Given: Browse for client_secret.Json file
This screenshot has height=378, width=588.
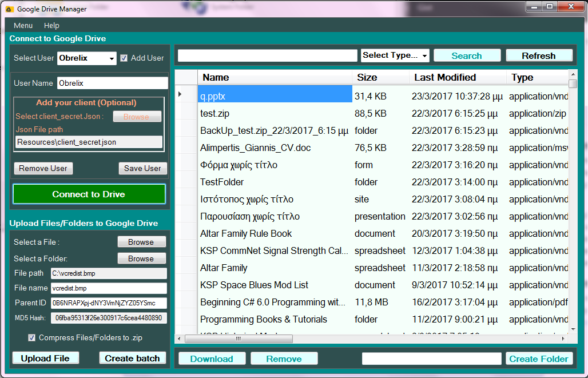Looking at the screenshot, I should click(137, 117).
